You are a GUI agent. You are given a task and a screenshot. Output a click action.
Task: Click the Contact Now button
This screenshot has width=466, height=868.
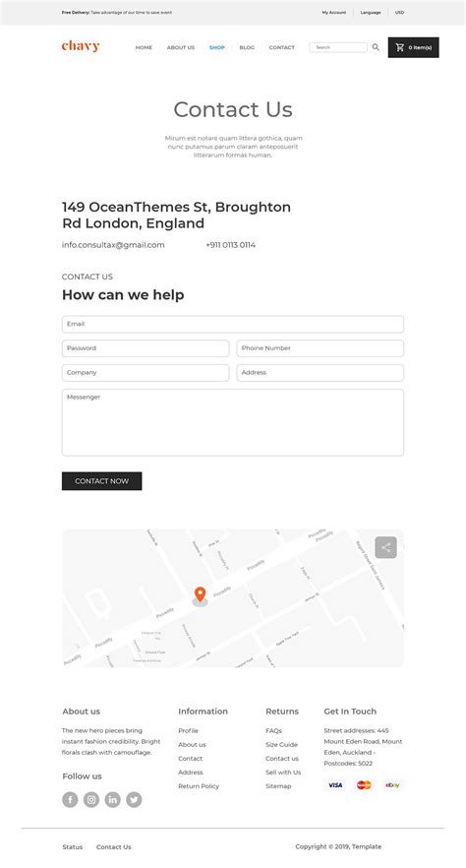101,481
